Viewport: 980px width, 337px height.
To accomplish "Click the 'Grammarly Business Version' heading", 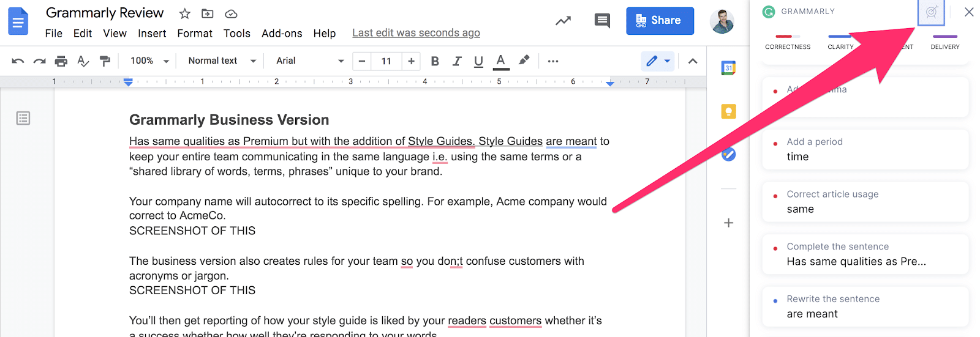I will (x=229, y=120).
